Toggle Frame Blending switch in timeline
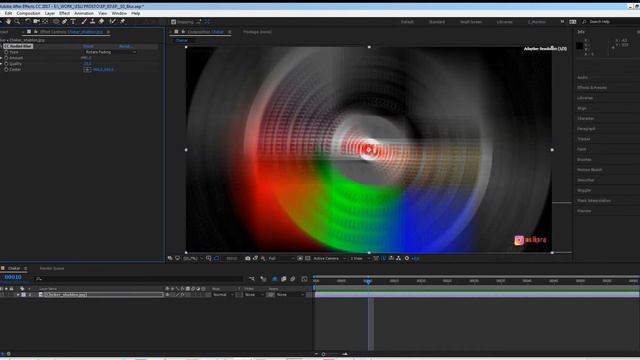The height and width of the screenshot is (360, 640). (284, 279)
